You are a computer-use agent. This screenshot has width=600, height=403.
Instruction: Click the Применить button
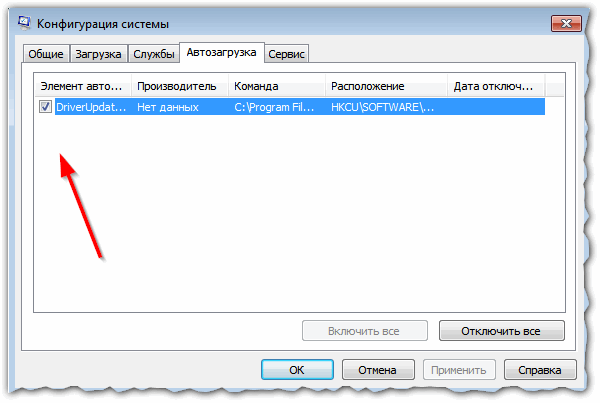click(459, 370)
